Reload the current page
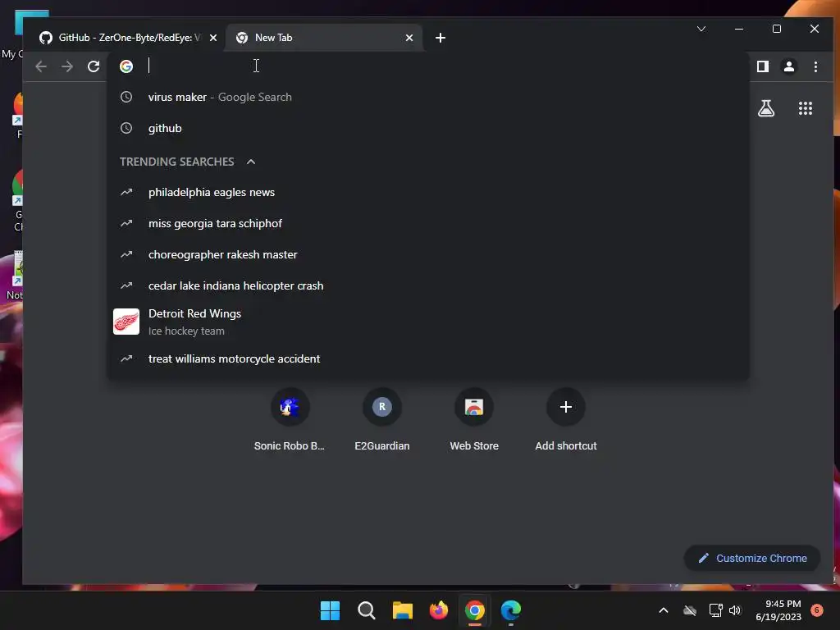Screen dimensions: 840x630 click(94, 66)
